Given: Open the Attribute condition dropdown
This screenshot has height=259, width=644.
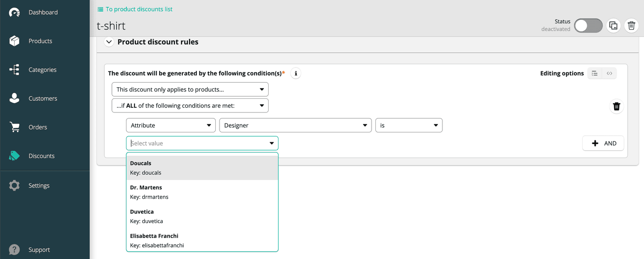Looking at the screenshot, I should point(171,125).
